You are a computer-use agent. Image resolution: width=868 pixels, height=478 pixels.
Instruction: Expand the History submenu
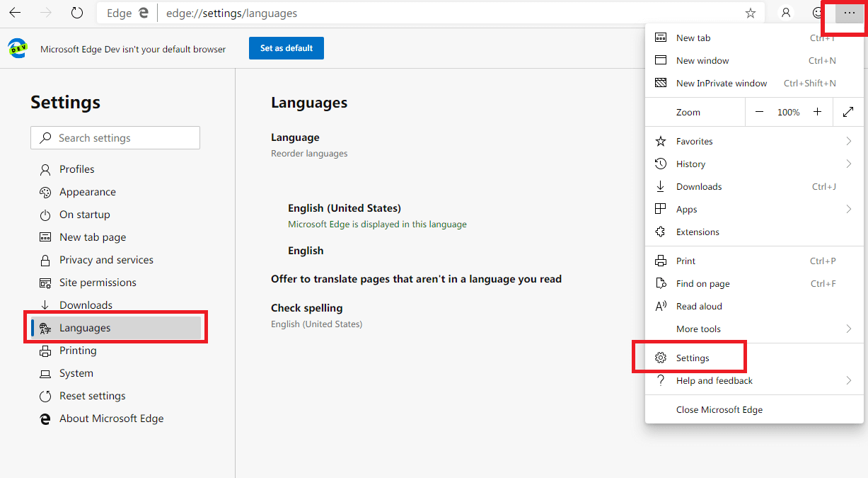(x=848, y=164)
